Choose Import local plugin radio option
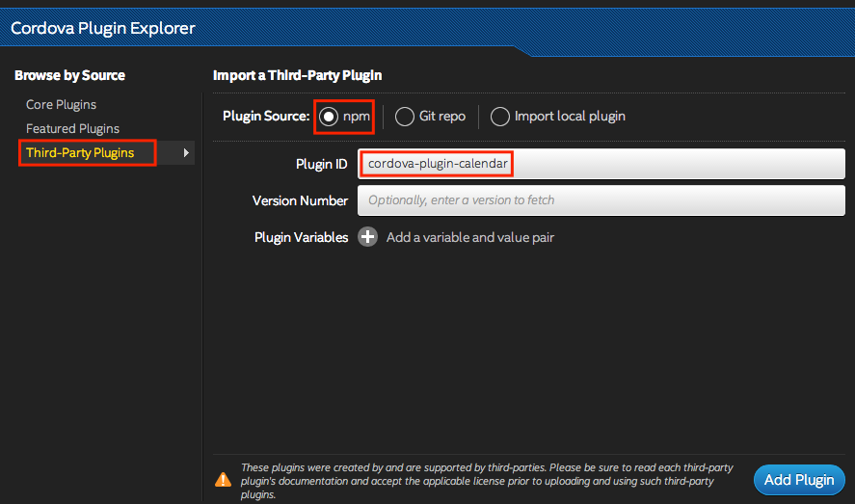This screenshot has height=504, width=855. click(500, 117)
